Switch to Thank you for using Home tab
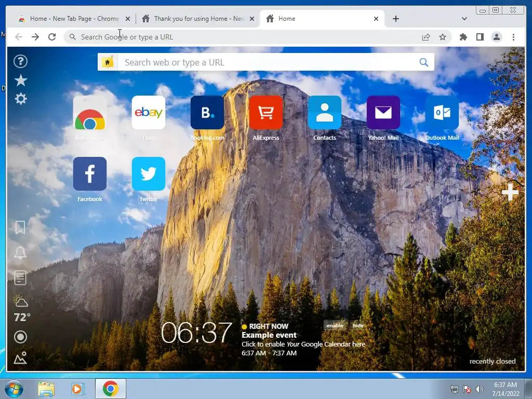This screenshot has height=399, width=532. [x=198, y=19]
